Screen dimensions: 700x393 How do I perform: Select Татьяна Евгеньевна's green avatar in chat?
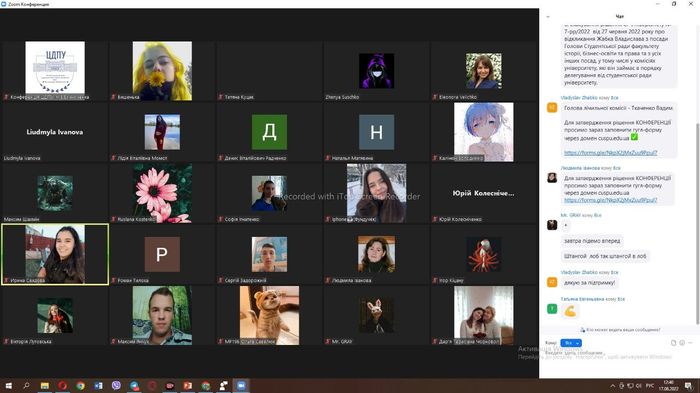pos(552,309)
